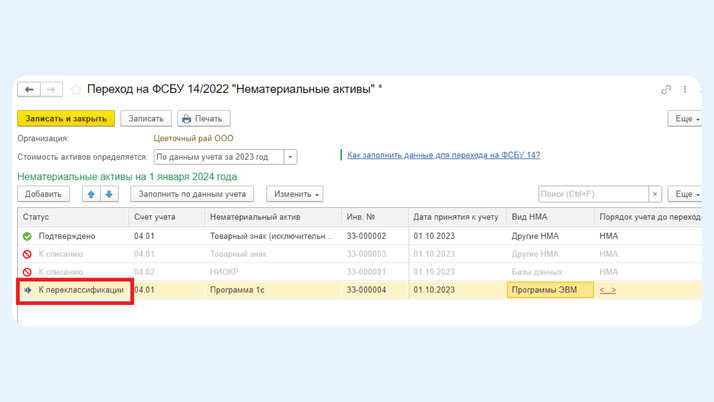Click Нематериальный актив column header
714x402 pixels.
coord(273,217)
